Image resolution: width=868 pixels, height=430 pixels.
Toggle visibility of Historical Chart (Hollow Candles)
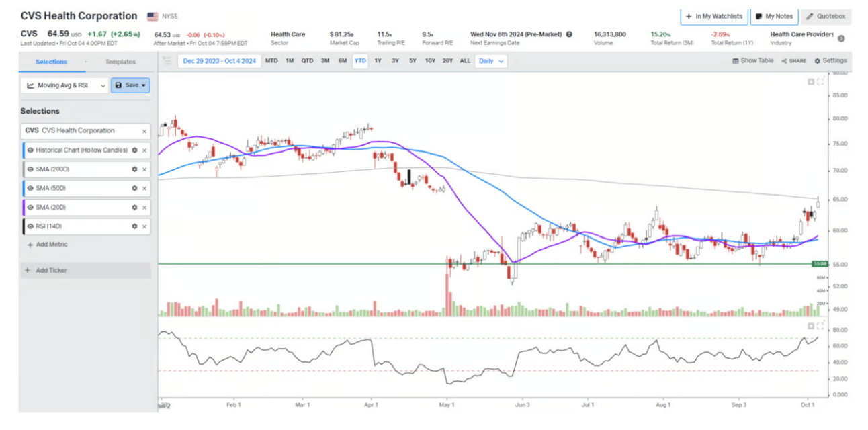(30, 150)
